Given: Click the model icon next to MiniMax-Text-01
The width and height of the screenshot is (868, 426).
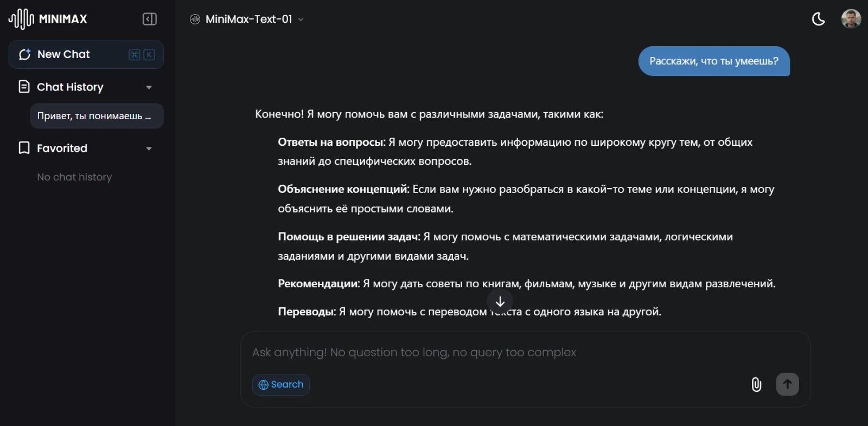Looking at the screenshot, I should point(194,18).
